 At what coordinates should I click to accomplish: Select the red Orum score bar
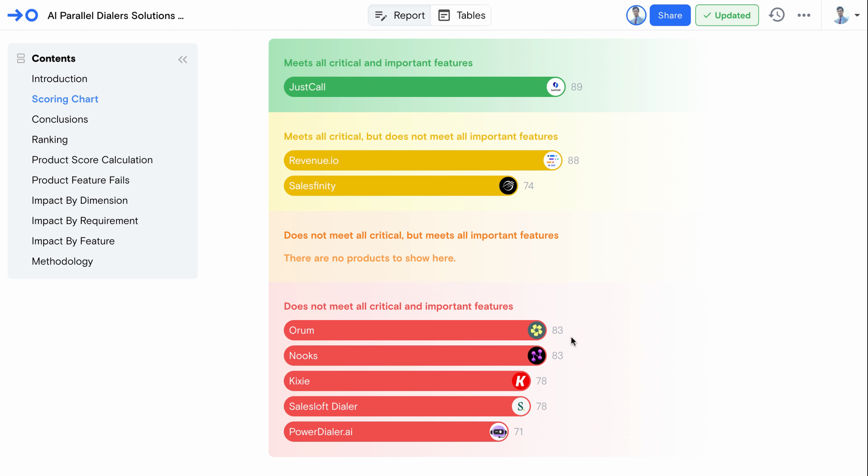pos(403,331)
